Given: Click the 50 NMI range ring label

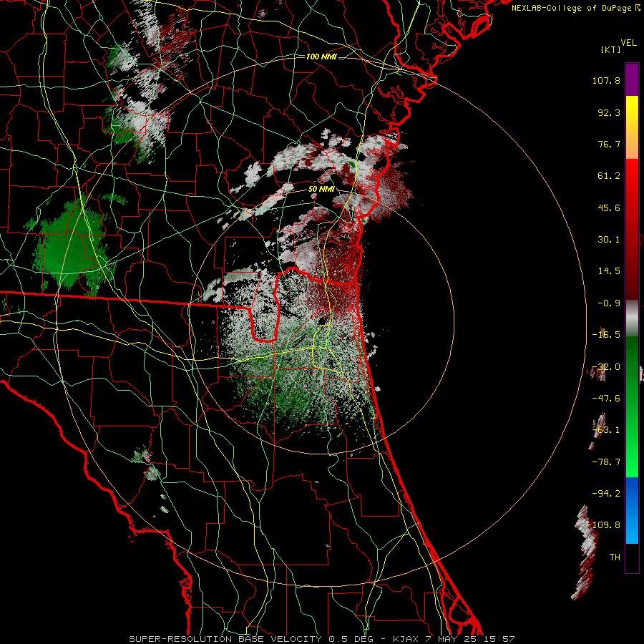Looking at the screenshot, I should (321, 190).
